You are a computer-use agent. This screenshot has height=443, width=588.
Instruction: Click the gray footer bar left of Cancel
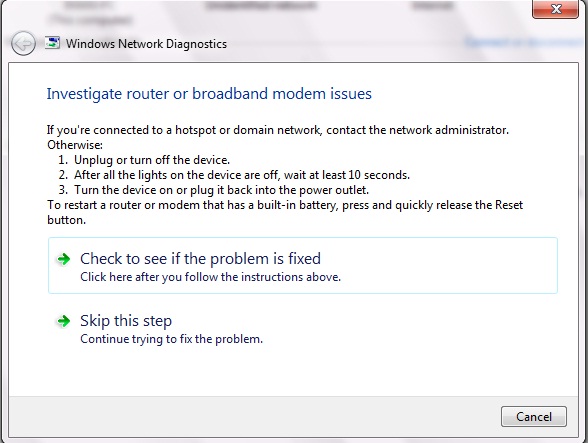point(255,416)
